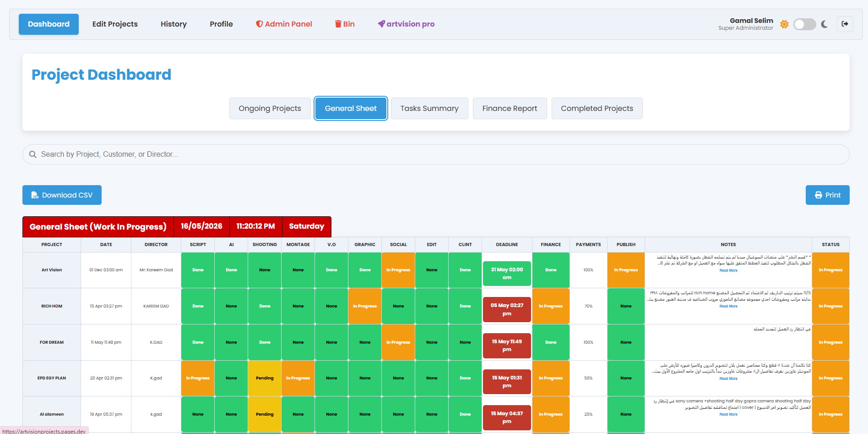Click the 15 May 11:49 pm deadline
The image size is (868, 434).
click(507, 346)
